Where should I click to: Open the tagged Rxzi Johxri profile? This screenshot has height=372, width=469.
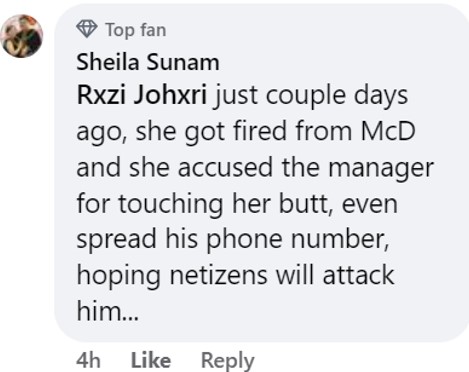(x=142, y=96)
